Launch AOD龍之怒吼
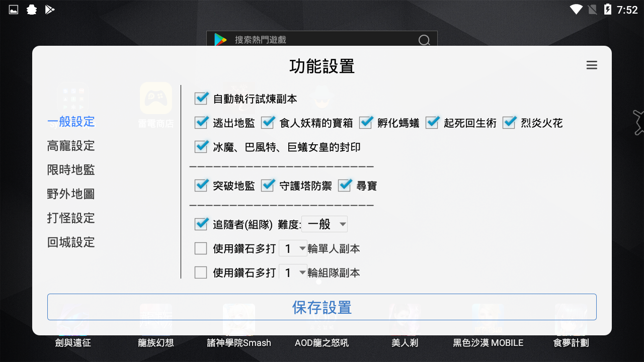Screen dimensions: 644x362 click(321, 342)
